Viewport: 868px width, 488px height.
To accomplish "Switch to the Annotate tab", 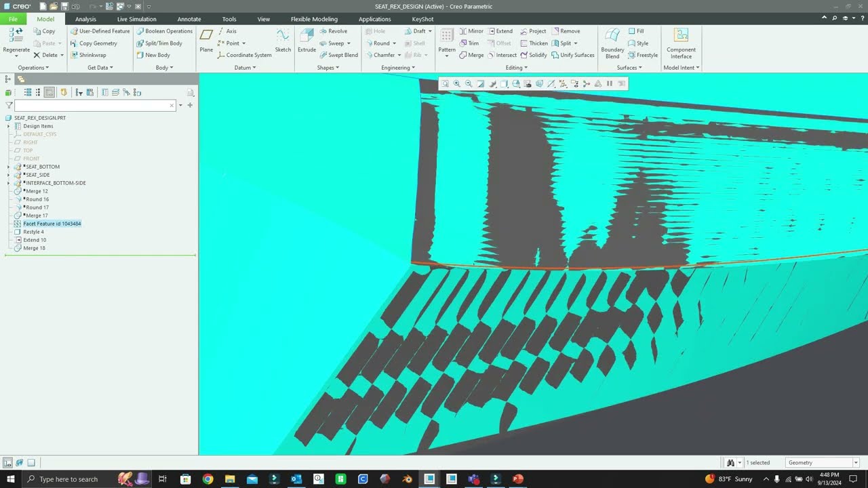I will point(189,19).
